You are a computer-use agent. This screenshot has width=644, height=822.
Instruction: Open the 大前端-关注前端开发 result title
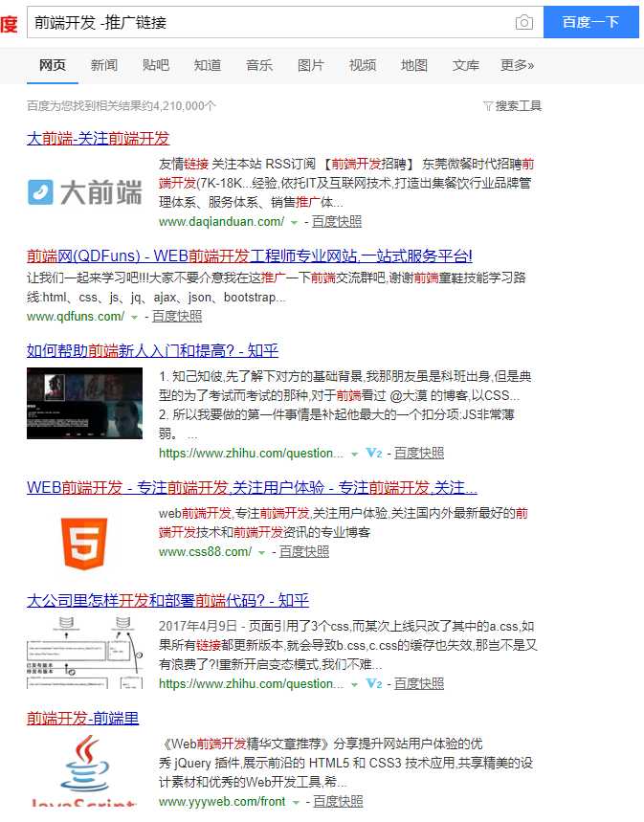[98, 139]
